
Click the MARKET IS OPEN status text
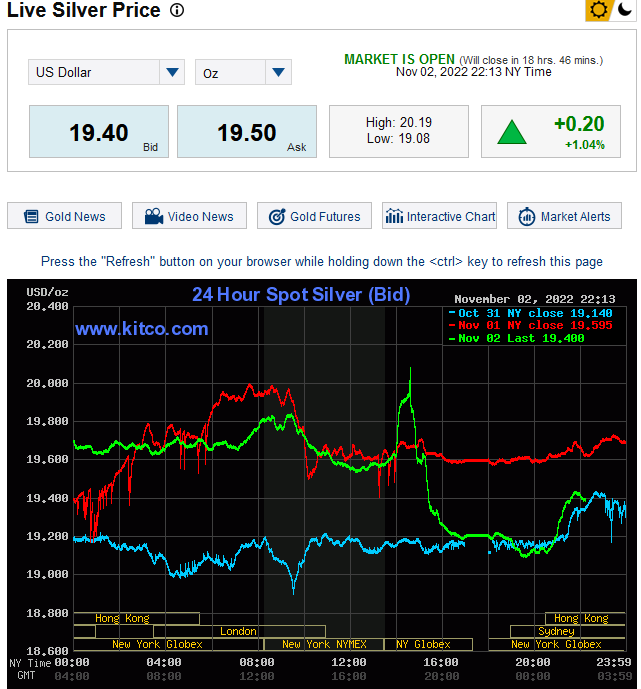point(399,59)
